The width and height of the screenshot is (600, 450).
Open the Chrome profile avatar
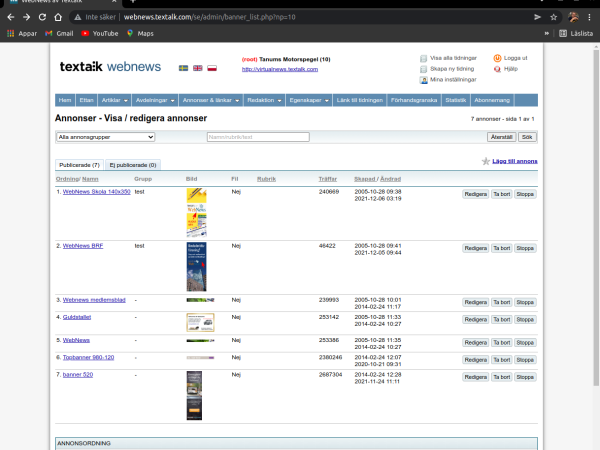(x=573, y=17)
